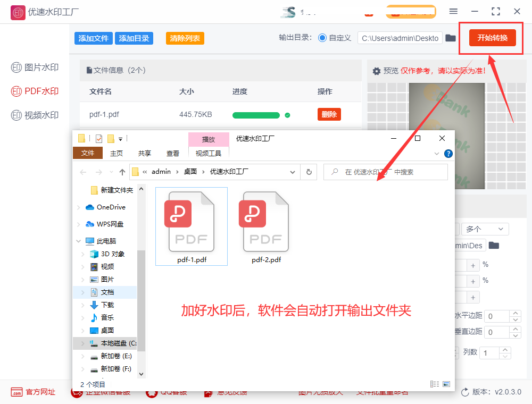This screenshot has width=532, height=404.
Task: Select PDF水印 in the sidebar
Action: coord(35,91)
